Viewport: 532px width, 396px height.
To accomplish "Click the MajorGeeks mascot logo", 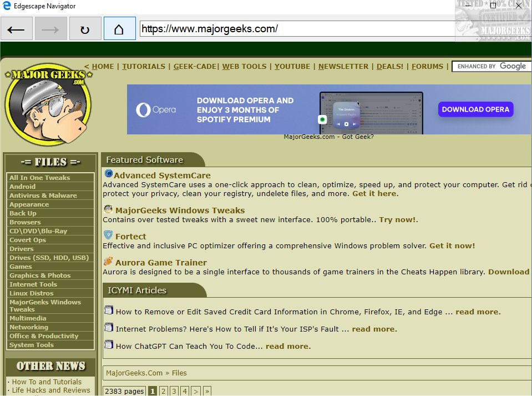I will coord(48,105).
